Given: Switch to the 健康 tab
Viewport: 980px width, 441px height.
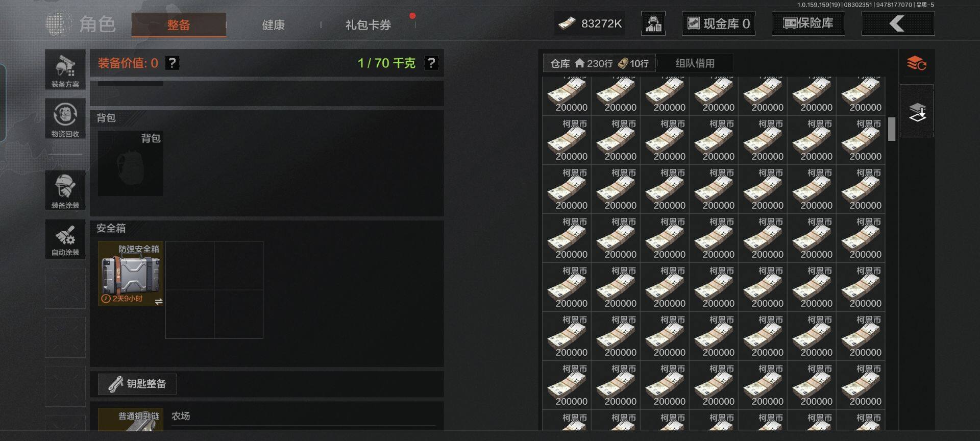Looking at the screenshot, I should click(273, 24).
